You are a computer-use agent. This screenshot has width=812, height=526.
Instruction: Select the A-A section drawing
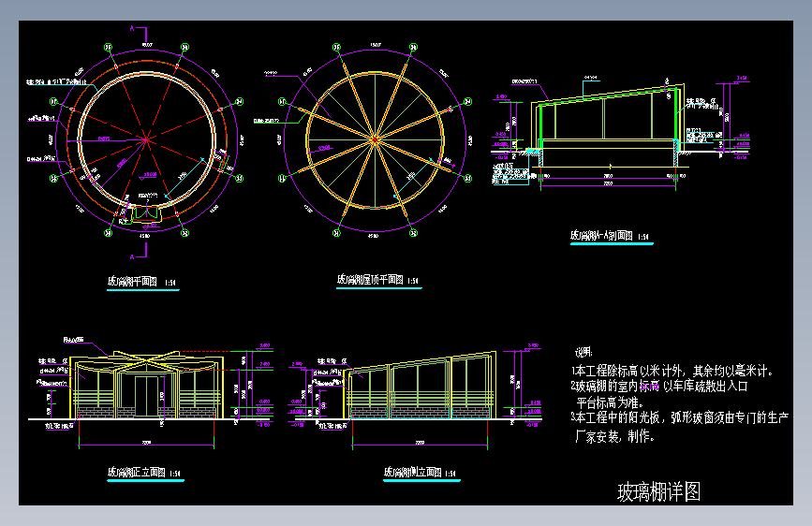coord(620,133)
